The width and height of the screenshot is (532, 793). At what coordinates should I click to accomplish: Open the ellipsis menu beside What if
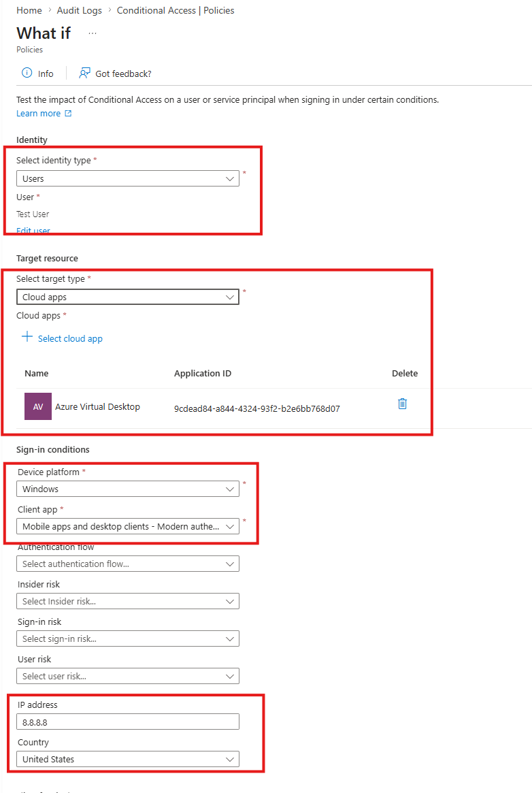click(x=92, y=33)
